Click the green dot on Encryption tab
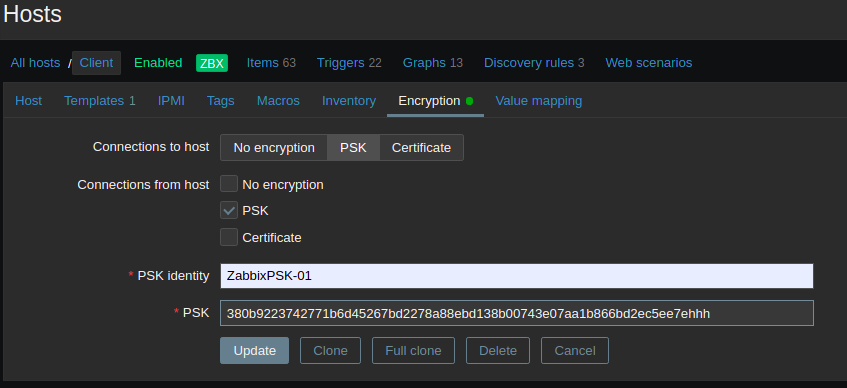The height and width of the screenshot is (388, 847). [469, 101]
